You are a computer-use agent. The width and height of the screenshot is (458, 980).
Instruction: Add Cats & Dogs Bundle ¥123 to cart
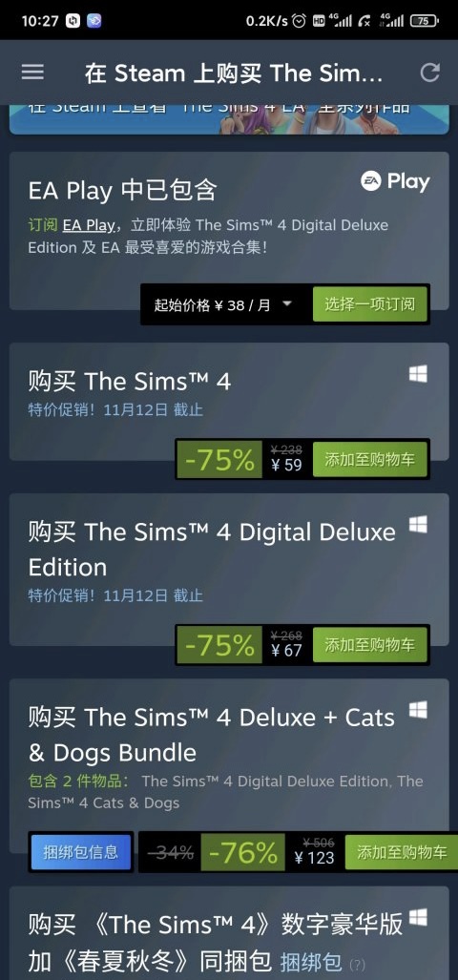point(401,852)
